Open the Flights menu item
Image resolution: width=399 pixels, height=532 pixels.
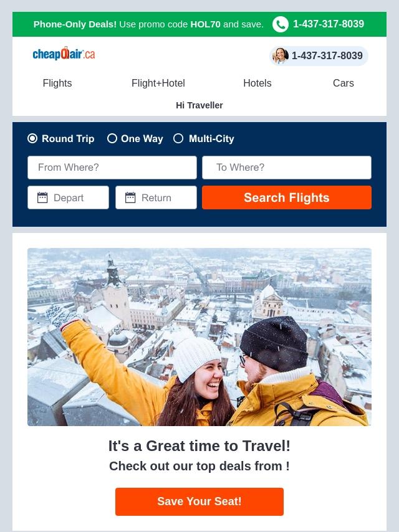(57, 83)
